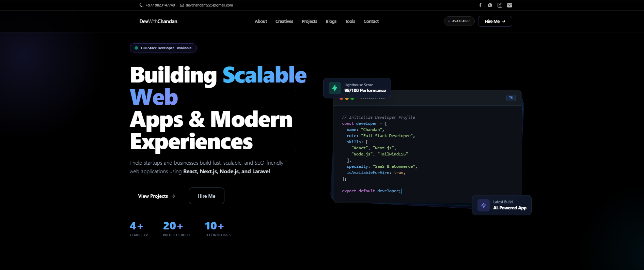
Task: Click 'isAvailableForHire: true' code line
Action: point(376,172)
